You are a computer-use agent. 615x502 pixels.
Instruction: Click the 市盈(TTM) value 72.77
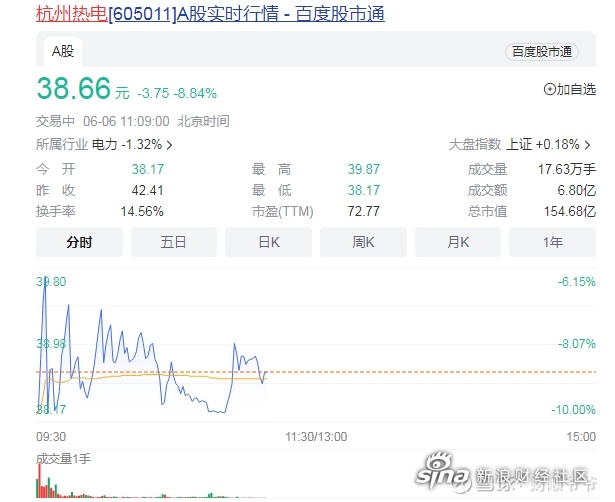[364, 211]
